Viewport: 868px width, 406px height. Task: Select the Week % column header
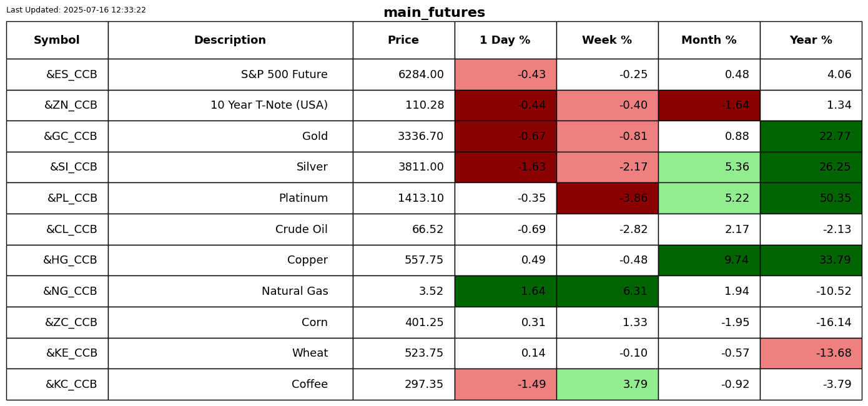pos(607,41)
